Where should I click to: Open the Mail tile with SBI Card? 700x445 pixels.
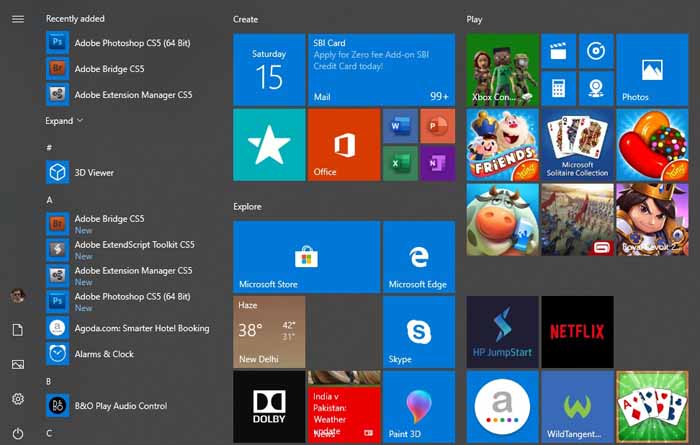(x=381, y=70)
